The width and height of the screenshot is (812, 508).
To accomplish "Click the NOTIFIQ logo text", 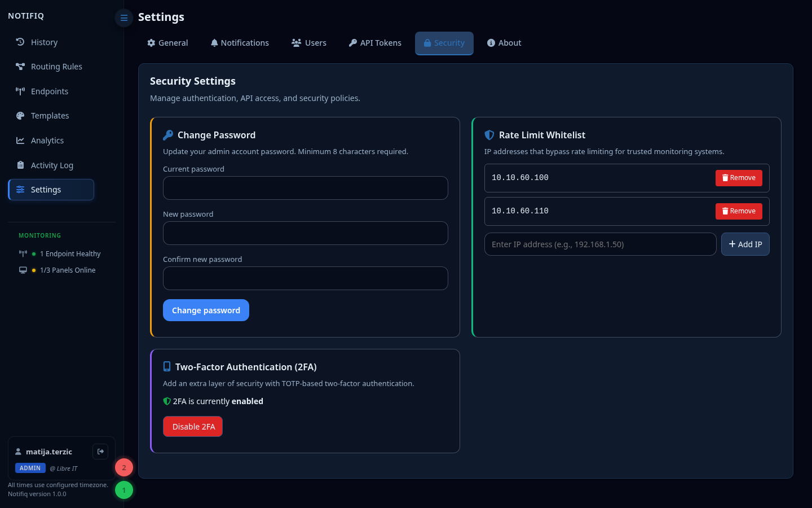I will 26,16.
